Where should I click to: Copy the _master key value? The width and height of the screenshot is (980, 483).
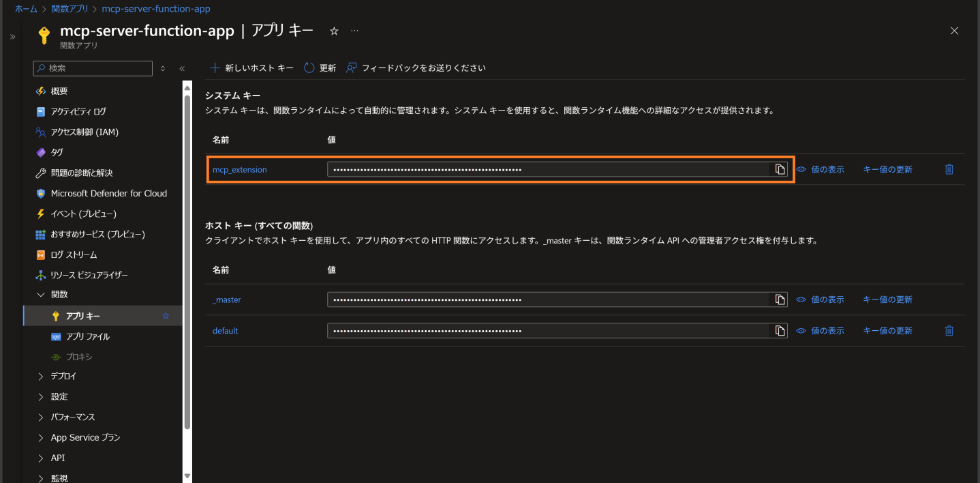point(780,299)
